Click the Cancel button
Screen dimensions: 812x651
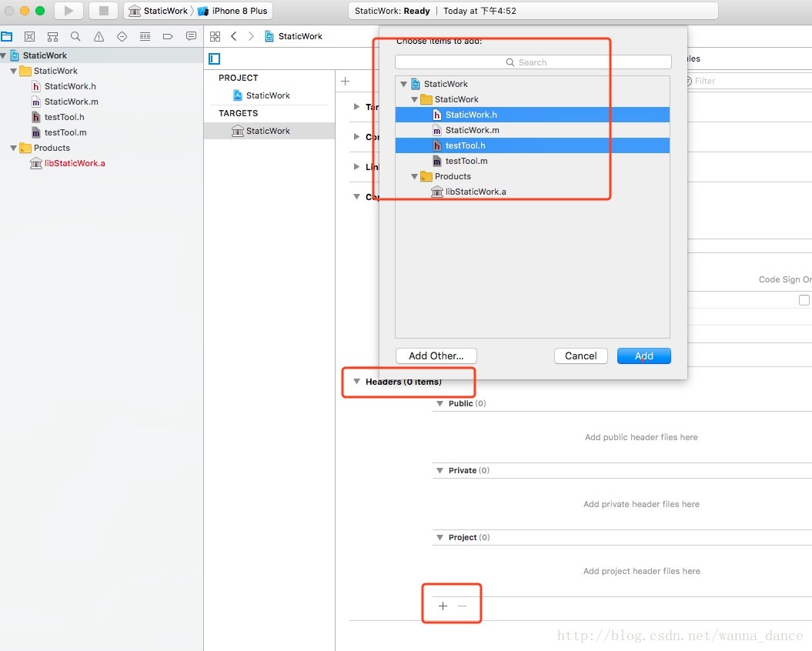580,356
